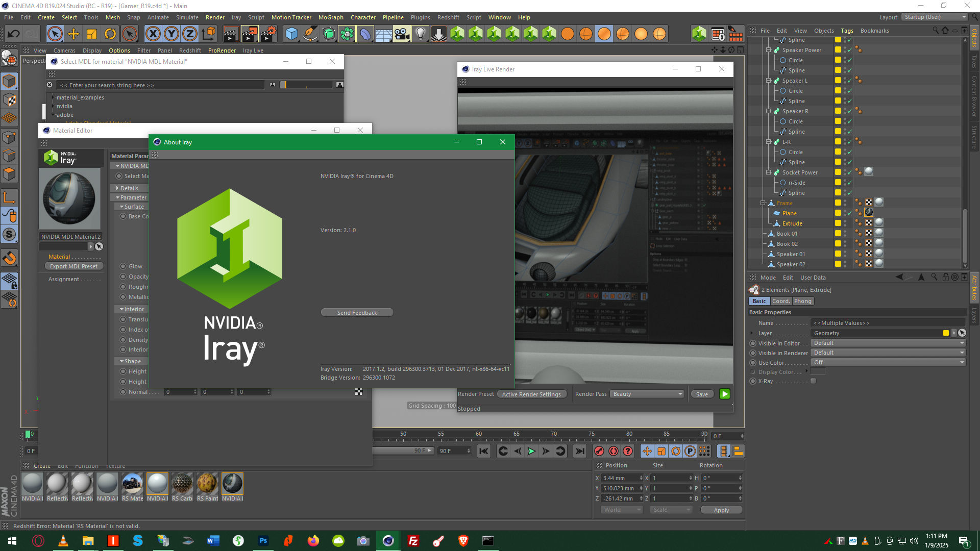Open FileZilla from taskbar

coord(413,541)
